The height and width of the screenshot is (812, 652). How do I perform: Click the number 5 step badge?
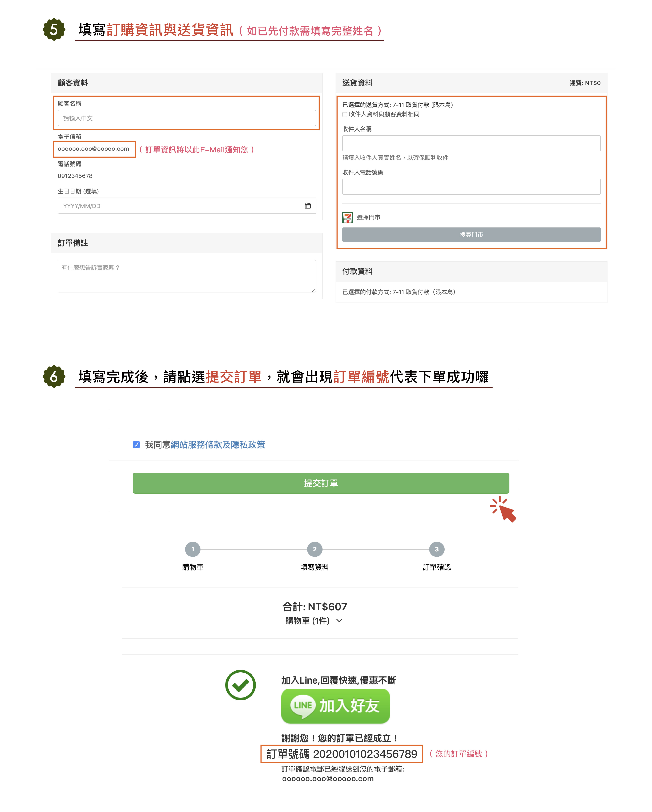54,29
